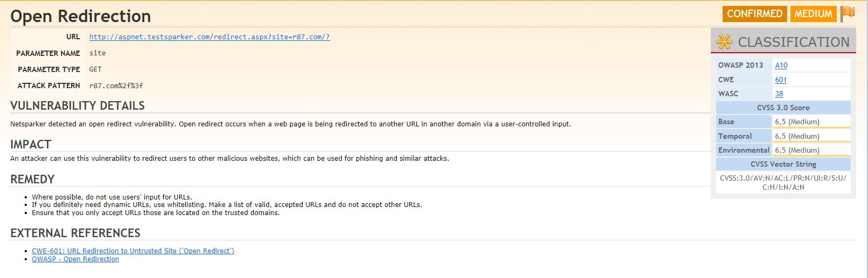
Task: Click the CVSS 3.0 Score header
Action: click(x=783, y=108)
